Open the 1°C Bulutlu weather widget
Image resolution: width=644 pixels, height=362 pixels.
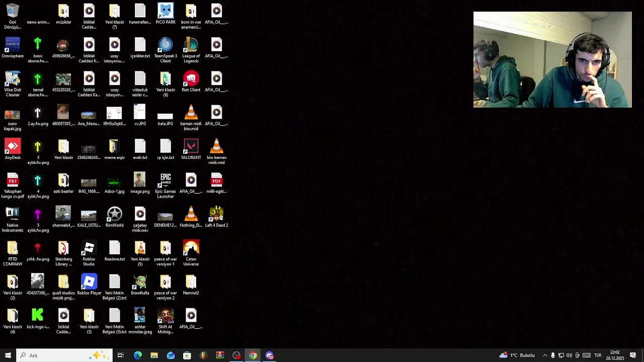[517, 355]
